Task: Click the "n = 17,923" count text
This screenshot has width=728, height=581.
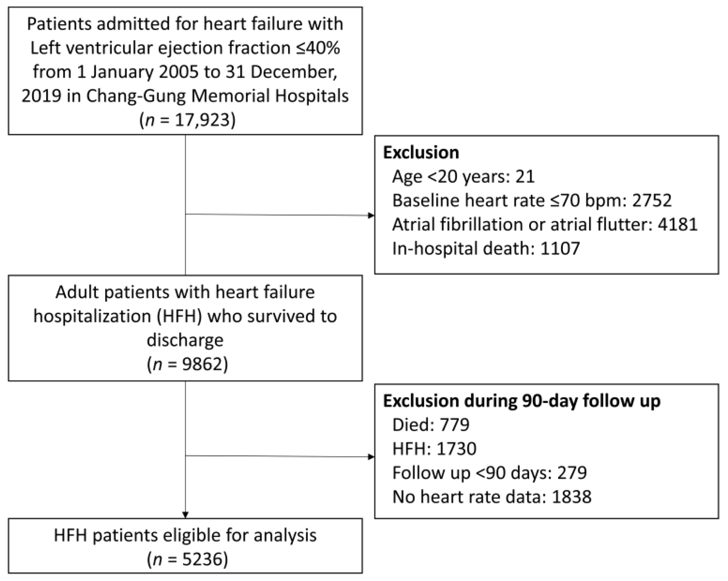Action: [x=187, y=120]
